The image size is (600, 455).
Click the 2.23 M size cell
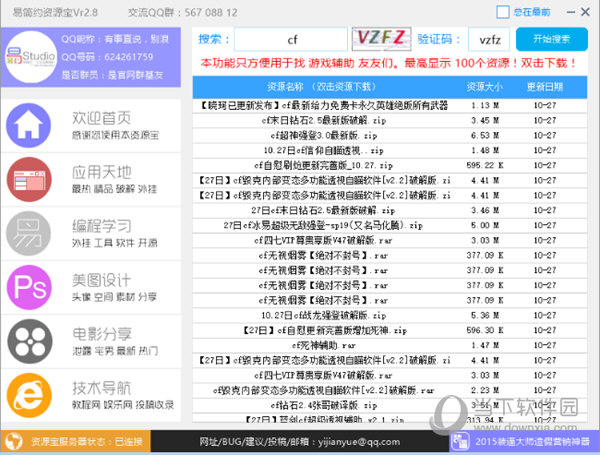coord(485,390)
